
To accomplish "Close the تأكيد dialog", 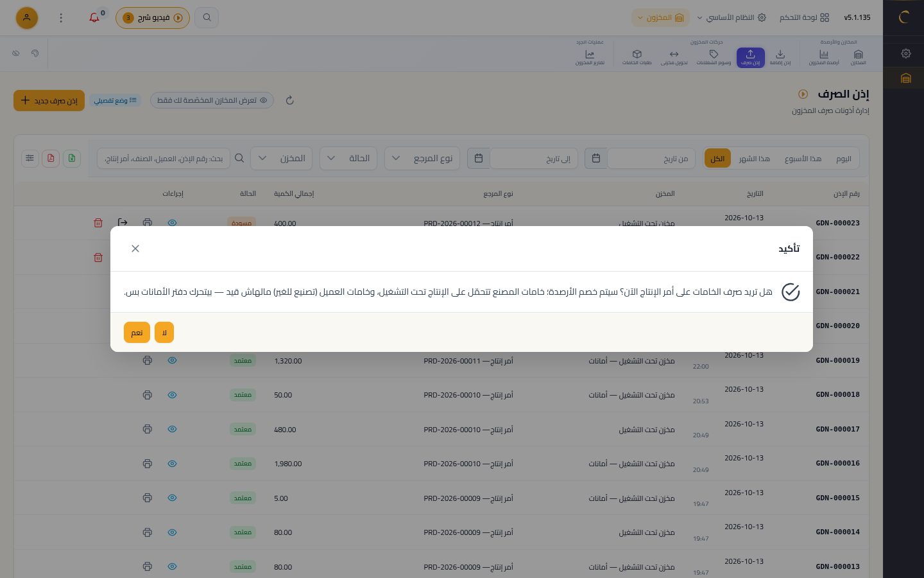I will (x=135, y=249).
